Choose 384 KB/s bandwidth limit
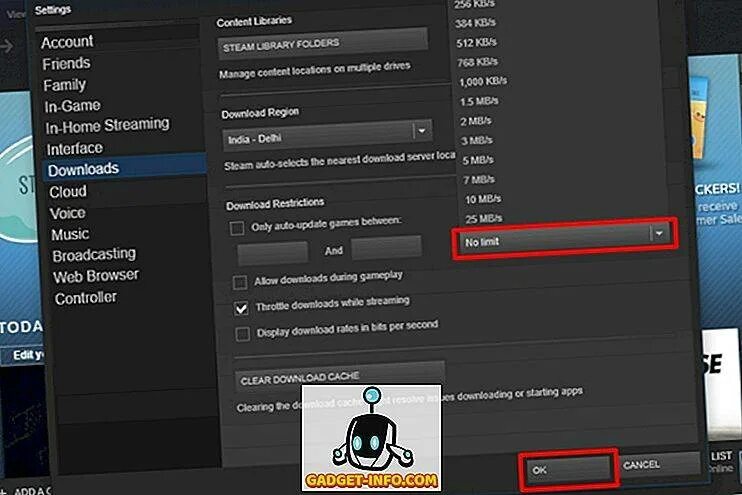Screen dimensions: 742x495 pos(475,23)
